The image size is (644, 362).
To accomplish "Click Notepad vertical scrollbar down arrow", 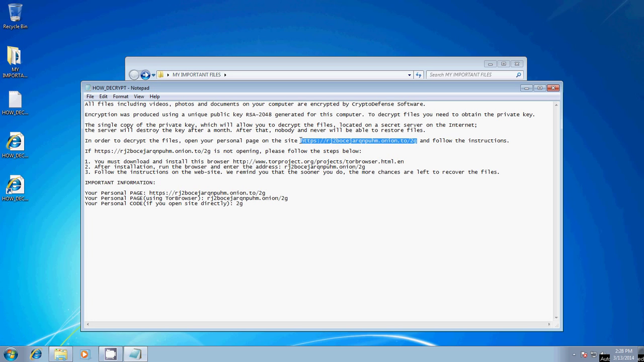I will (556, 318).
